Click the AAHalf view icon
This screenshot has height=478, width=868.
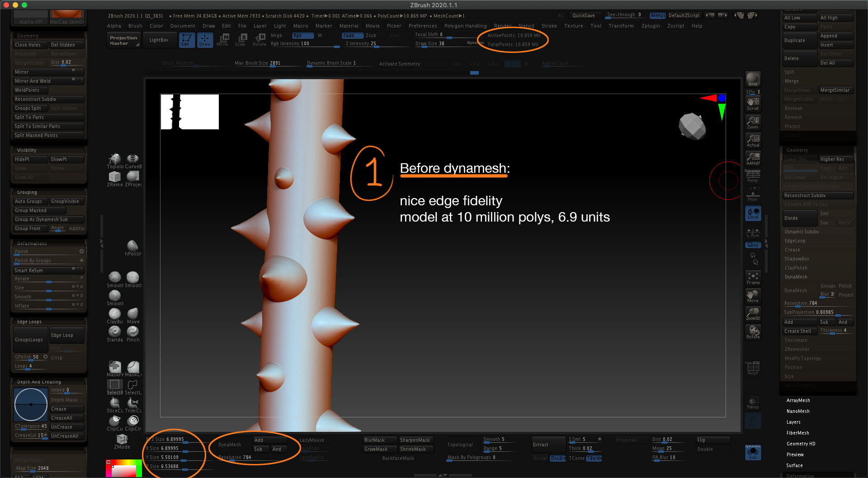tap(753, 158)
